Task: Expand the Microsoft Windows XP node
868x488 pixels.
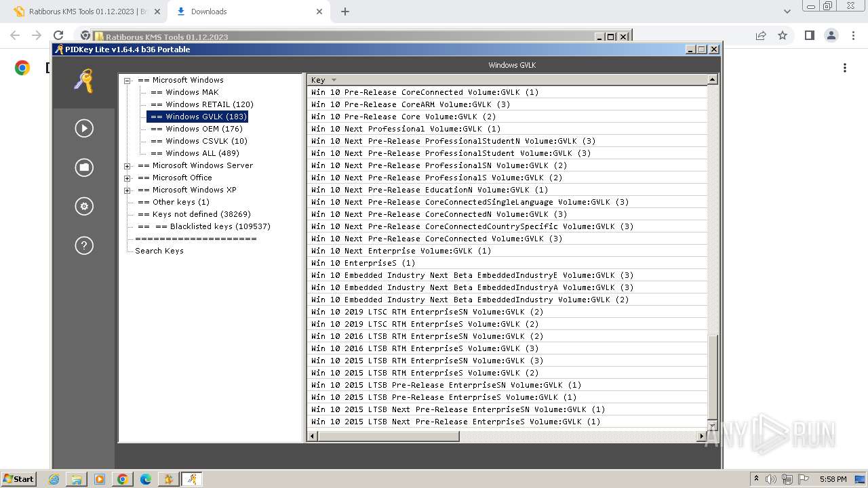Action: tap(127, 190)
